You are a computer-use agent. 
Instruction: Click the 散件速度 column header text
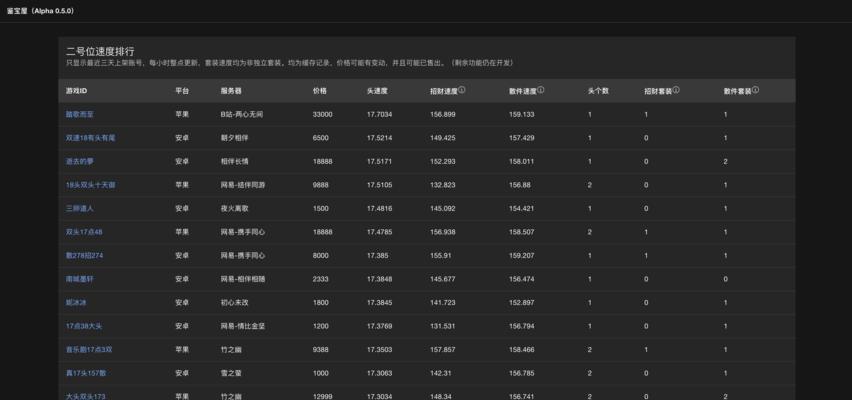[x=523, y=91]
